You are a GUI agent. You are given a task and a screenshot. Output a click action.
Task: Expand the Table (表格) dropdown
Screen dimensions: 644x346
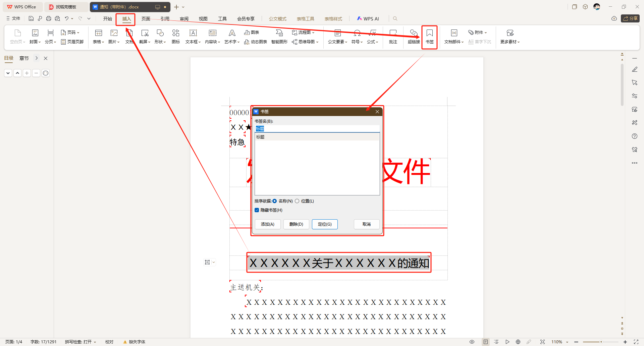tap(98, 42)
